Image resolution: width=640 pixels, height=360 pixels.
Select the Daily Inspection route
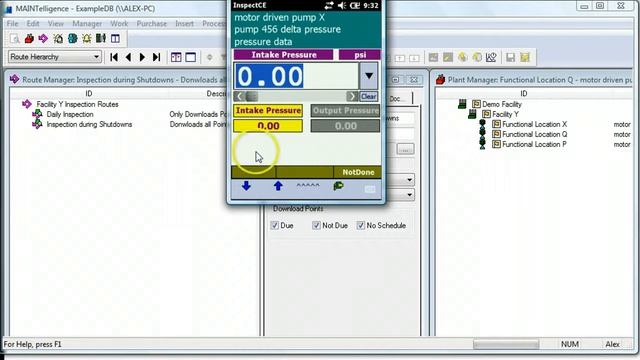pos(70,114)
